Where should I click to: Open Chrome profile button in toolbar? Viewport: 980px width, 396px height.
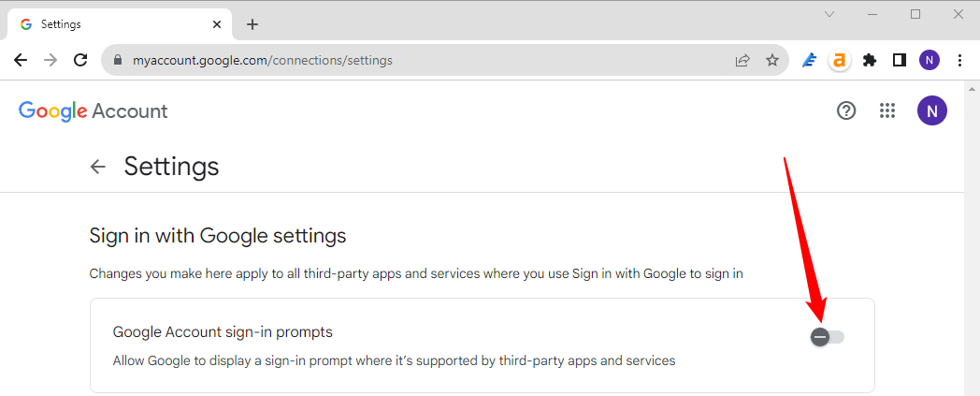pos(930,60)
